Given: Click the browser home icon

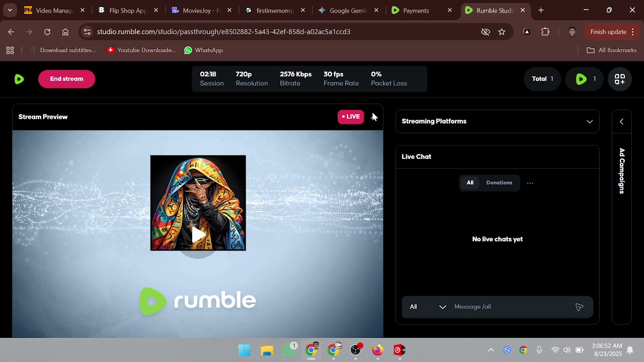Looking at the screenshot, I should pyautogui.click(x=65, y=32).
